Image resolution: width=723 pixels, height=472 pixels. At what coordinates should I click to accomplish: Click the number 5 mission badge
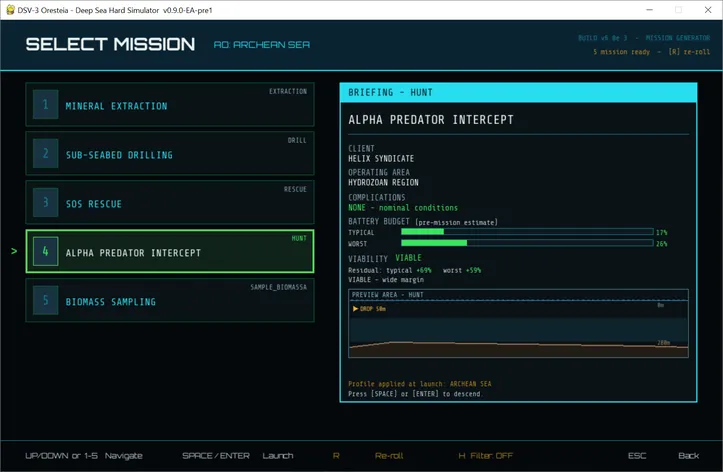click(x=46, y=300)
